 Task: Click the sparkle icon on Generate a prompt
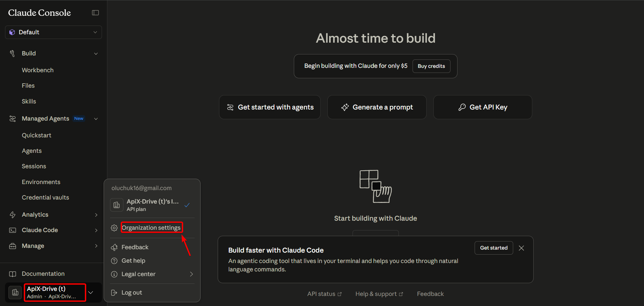(x=345, y=107)
